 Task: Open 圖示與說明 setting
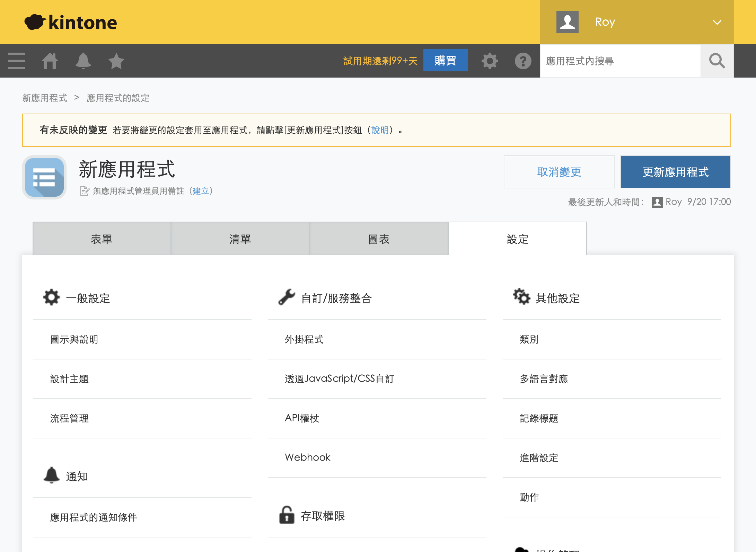click(142, 339)
